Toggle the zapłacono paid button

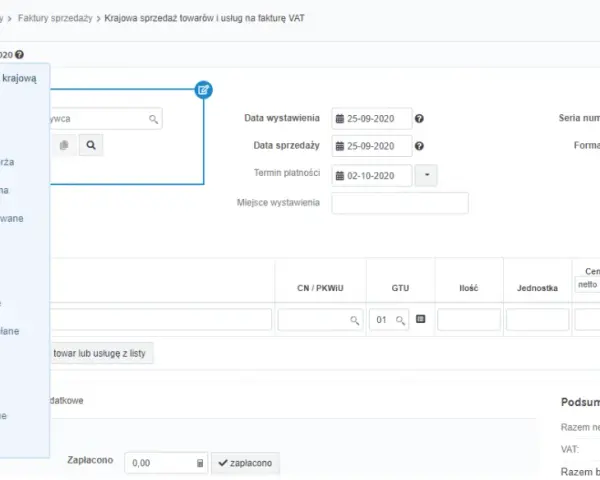245,463
